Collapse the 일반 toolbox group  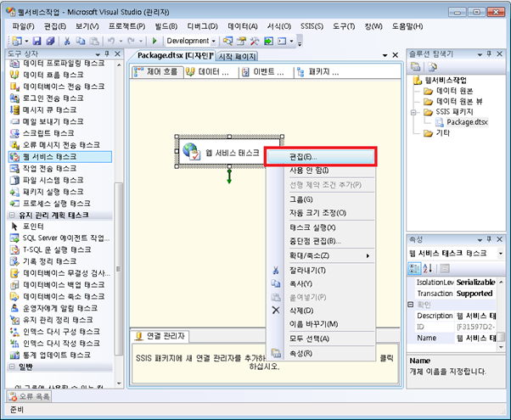pyautogui.click(x=12, y=367)
